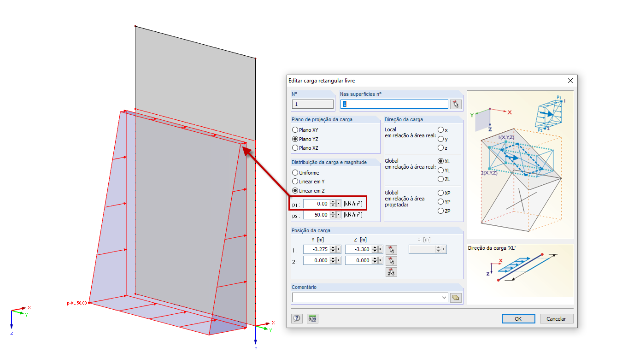The width and height of the screenshot is (622, 364).
Task: Open the help using the question mark icon
Action: coord(297,318)
